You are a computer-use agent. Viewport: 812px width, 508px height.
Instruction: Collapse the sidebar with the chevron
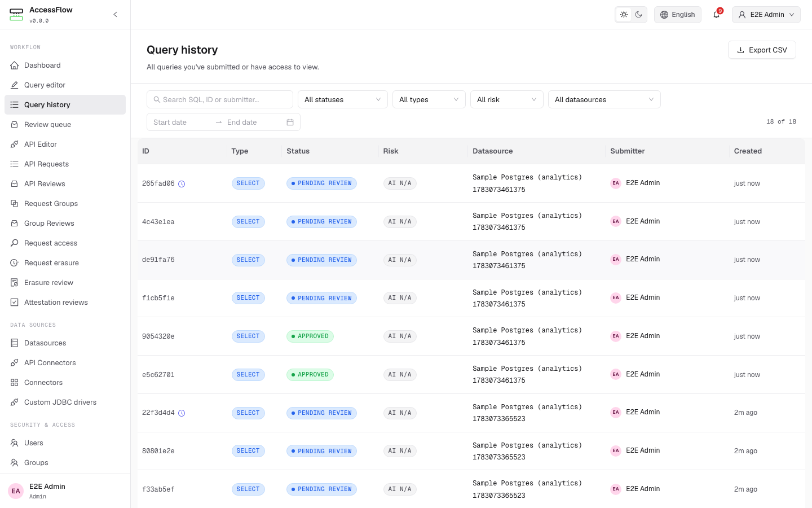(x=115, y=15)
